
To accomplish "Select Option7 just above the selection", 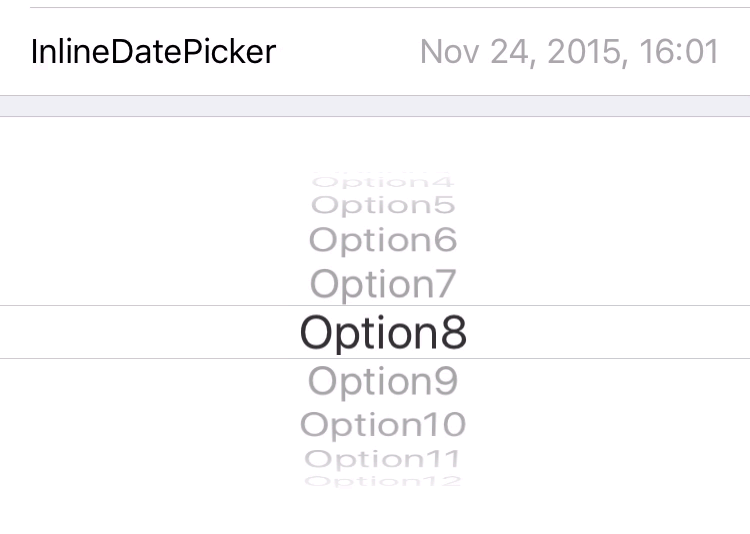I will [x=383, y=284].
